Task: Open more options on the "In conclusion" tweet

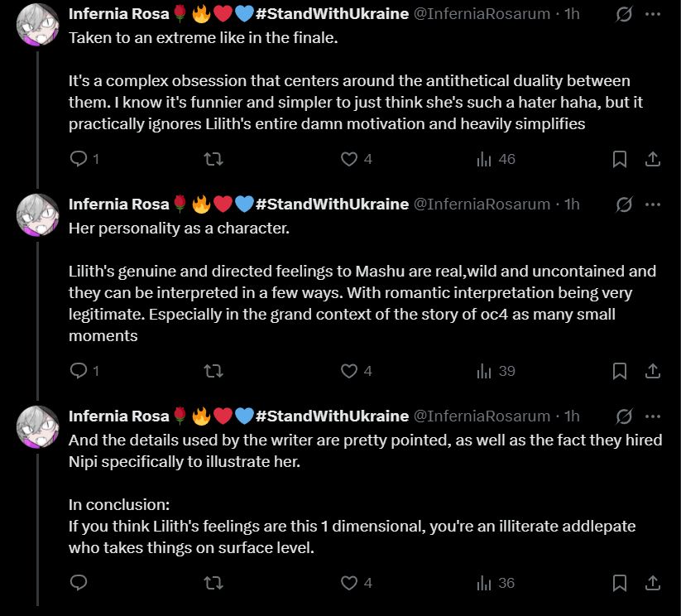Action: [x=653, y=416]
